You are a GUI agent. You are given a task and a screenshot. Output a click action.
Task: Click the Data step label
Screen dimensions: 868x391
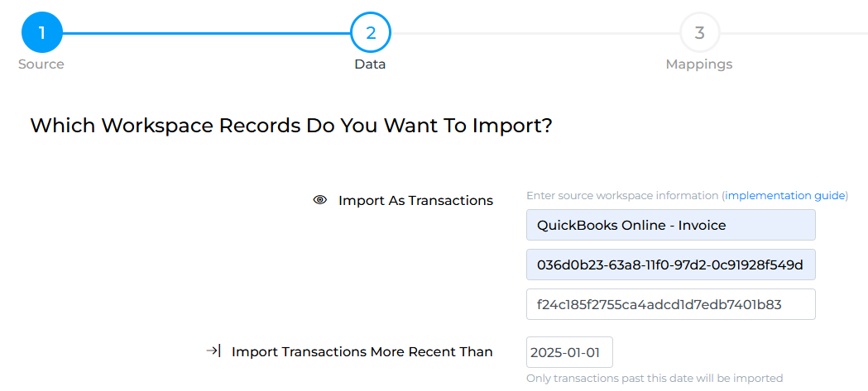click(x=371, y=64)
